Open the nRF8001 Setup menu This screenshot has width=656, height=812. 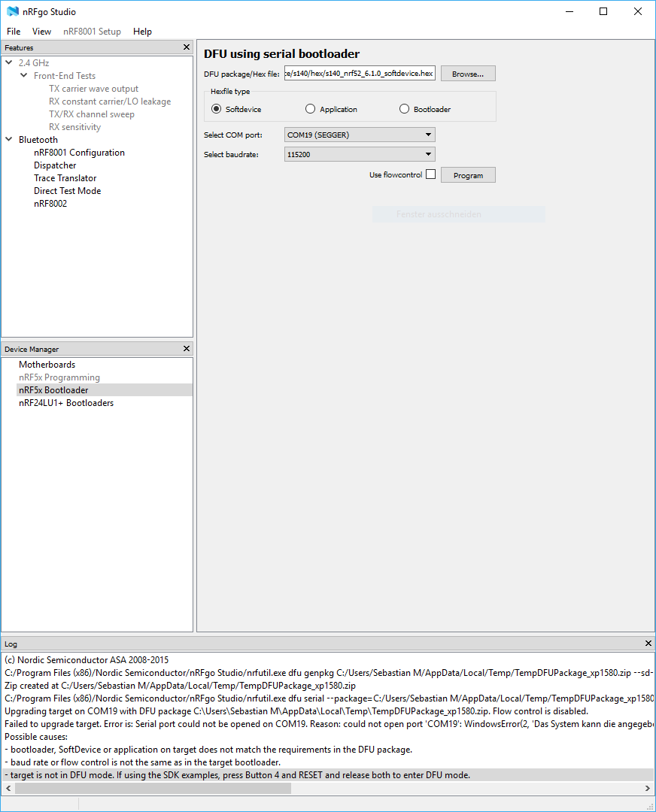coord(92,32)
